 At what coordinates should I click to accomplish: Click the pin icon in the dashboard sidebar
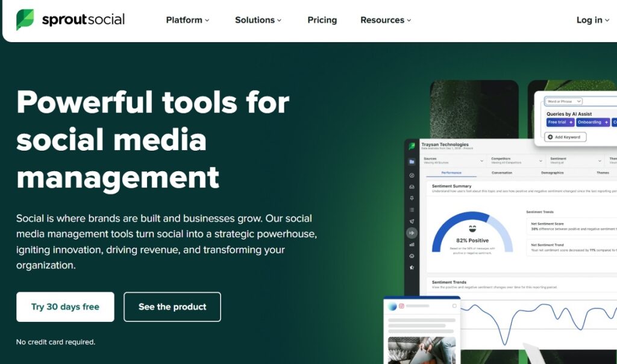(x=412, y=198)
